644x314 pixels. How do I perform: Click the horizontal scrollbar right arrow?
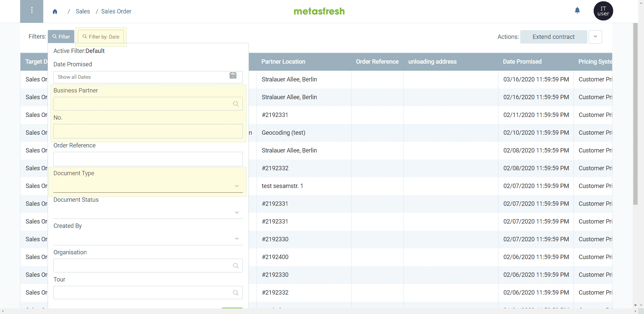635,311
